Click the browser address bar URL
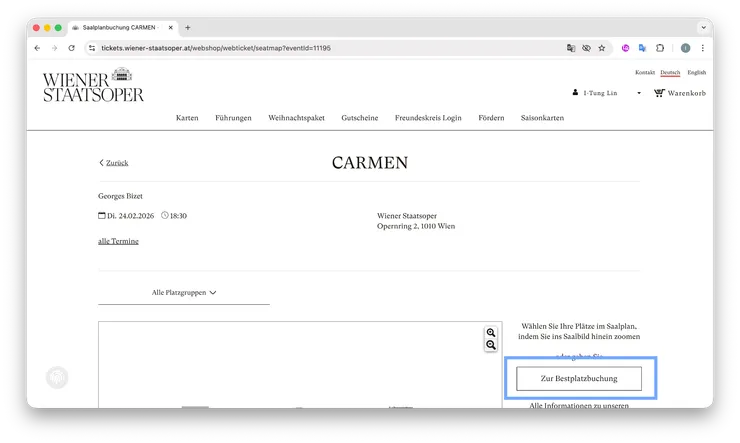 (x=216, y=48)
